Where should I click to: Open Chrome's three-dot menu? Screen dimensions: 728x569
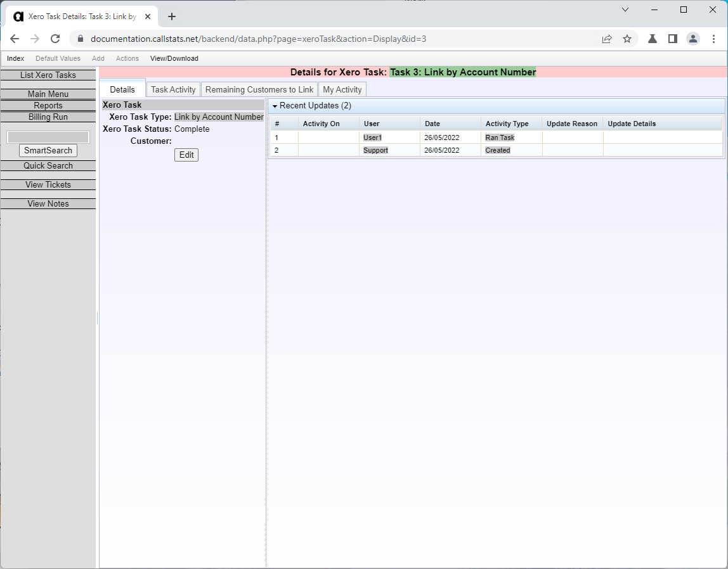click(x=713, y=39)
